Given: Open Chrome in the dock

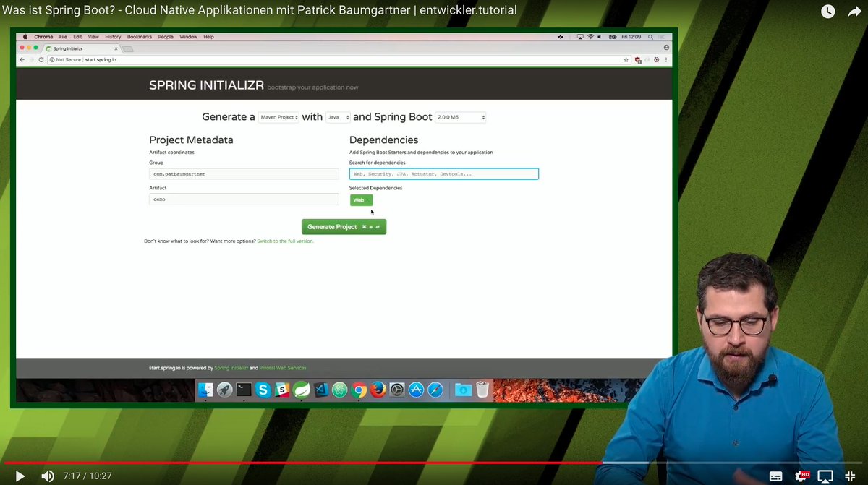Looking at the screenshot, I should point(359,390).
